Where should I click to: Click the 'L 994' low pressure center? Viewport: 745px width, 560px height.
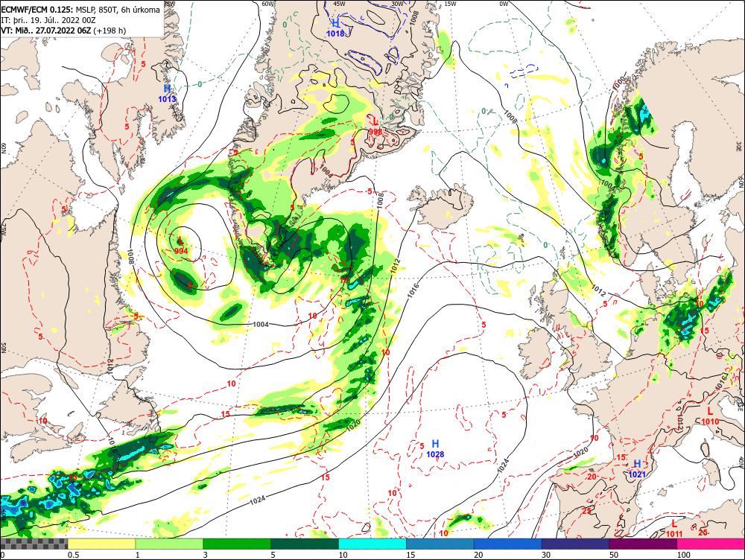coord(181,246)
